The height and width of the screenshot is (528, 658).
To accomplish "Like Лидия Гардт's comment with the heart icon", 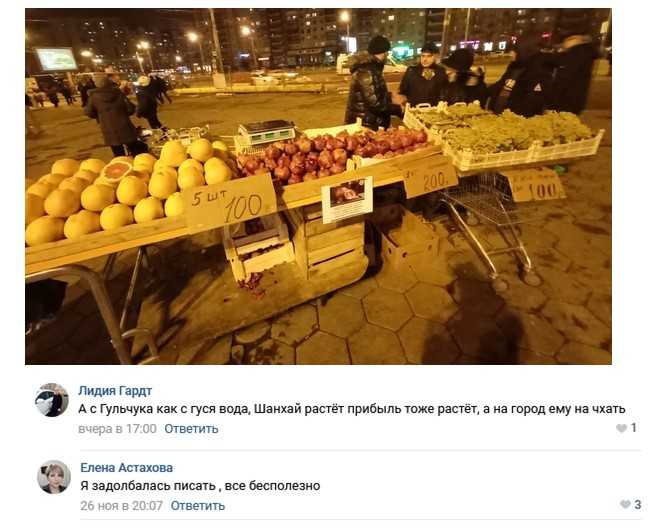I will pyautogui.click(x=621, y=429).
